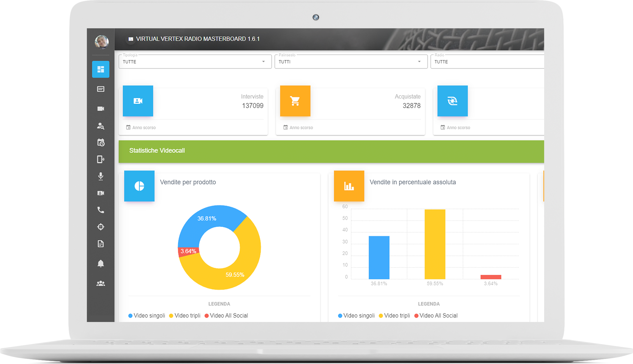
Task: Open the dashboard grid icon in sidebar
Action: pyautogui.click(x=101, y=69)
